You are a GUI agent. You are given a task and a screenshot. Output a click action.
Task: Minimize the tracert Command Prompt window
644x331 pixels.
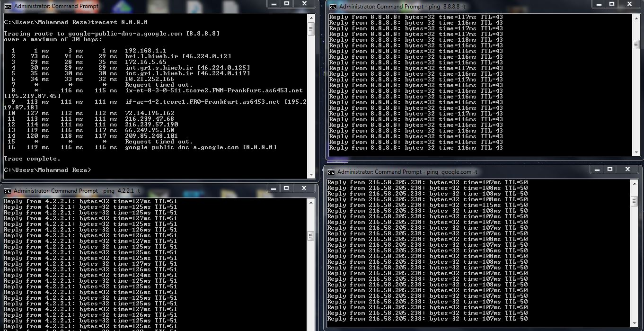point(274,3)
